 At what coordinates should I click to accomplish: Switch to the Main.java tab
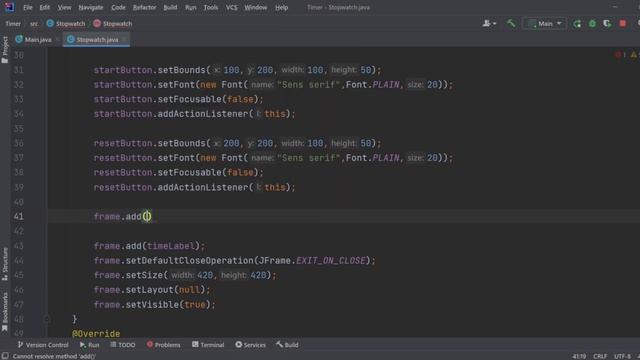click(x=33, y=40)
